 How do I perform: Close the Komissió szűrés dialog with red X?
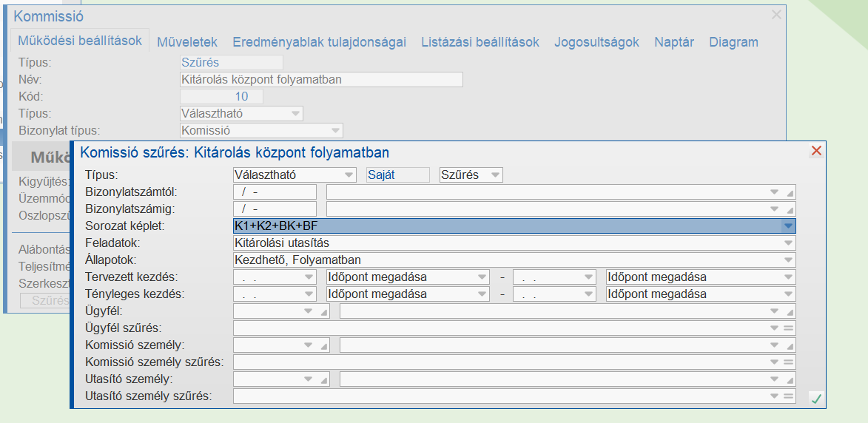point(816,151)
